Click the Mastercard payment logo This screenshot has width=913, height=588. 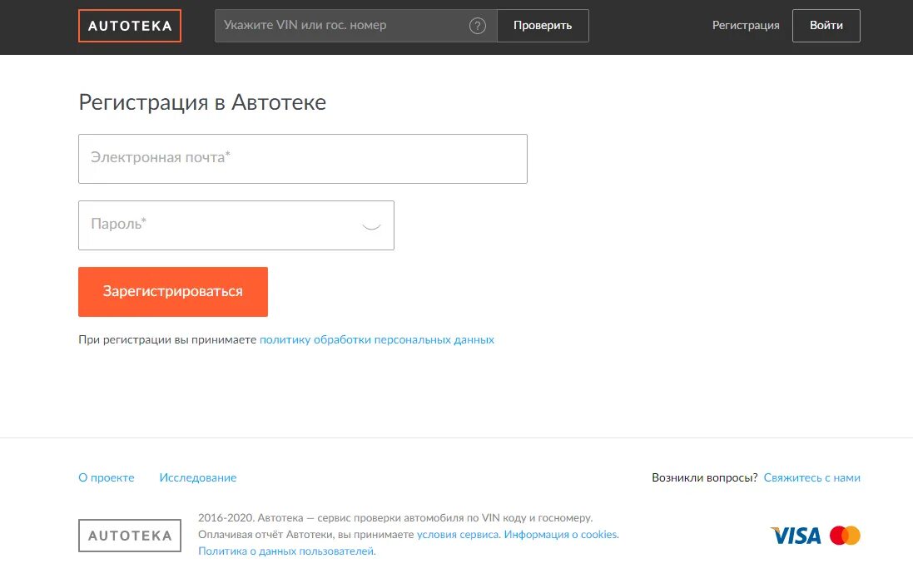click(x=845, y=535)
